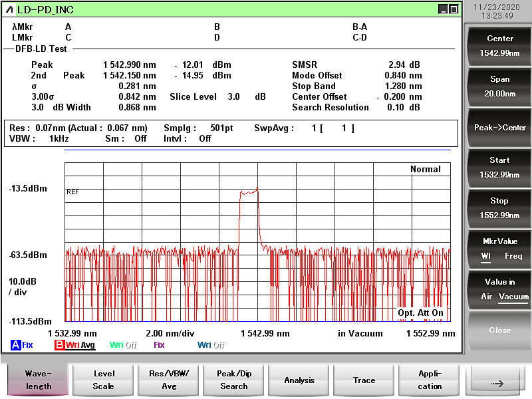532x399 pixels.
Task: Open the Level Scale menu
Action: [104, 381]
